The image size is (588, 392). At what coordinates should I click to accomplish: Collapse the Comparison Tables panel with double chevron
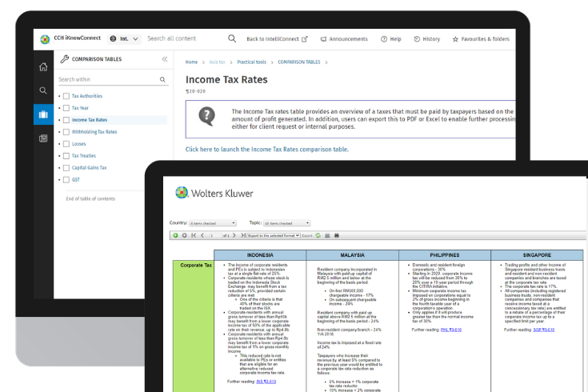click(165, 59)
